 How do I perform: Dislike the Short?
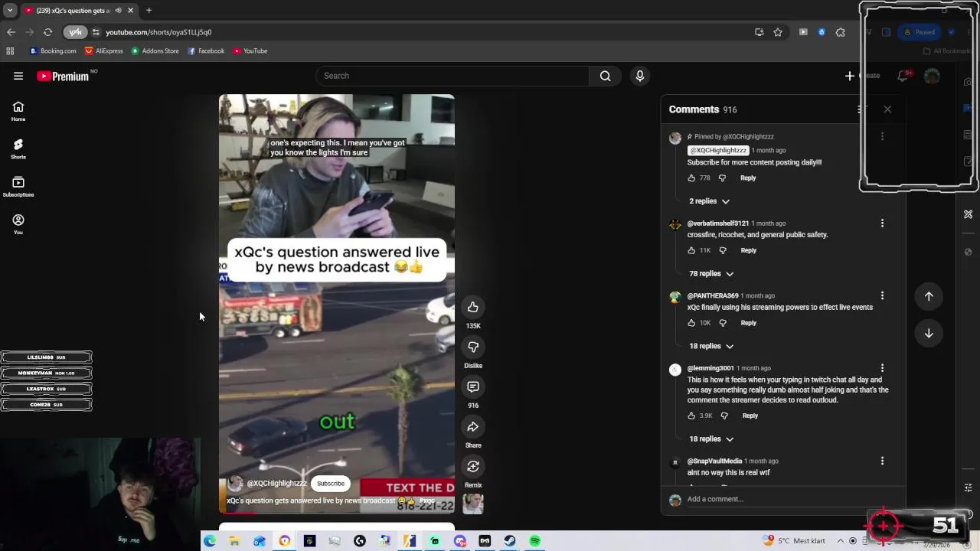pos(473,347)
